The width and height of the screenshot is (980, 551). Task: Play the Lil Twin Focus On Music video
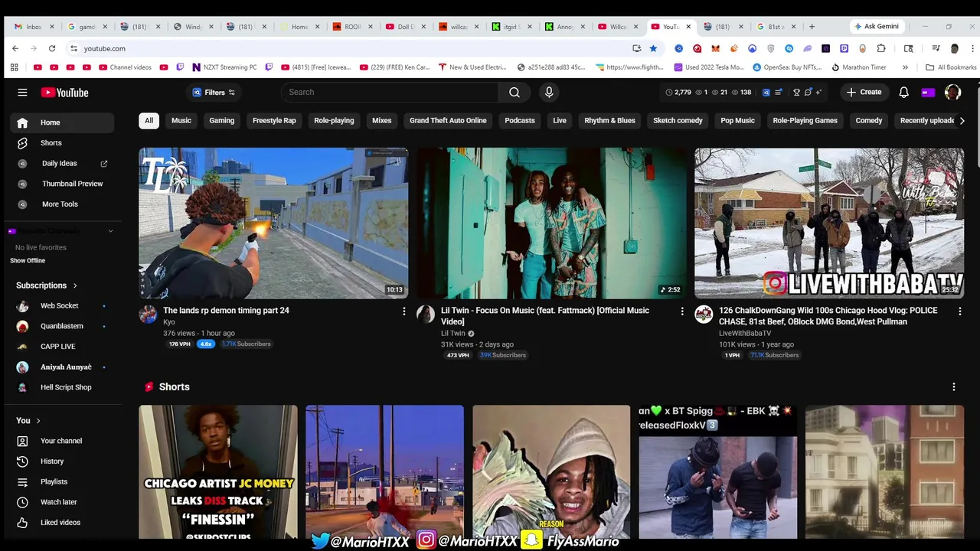(x=551, y=223)
